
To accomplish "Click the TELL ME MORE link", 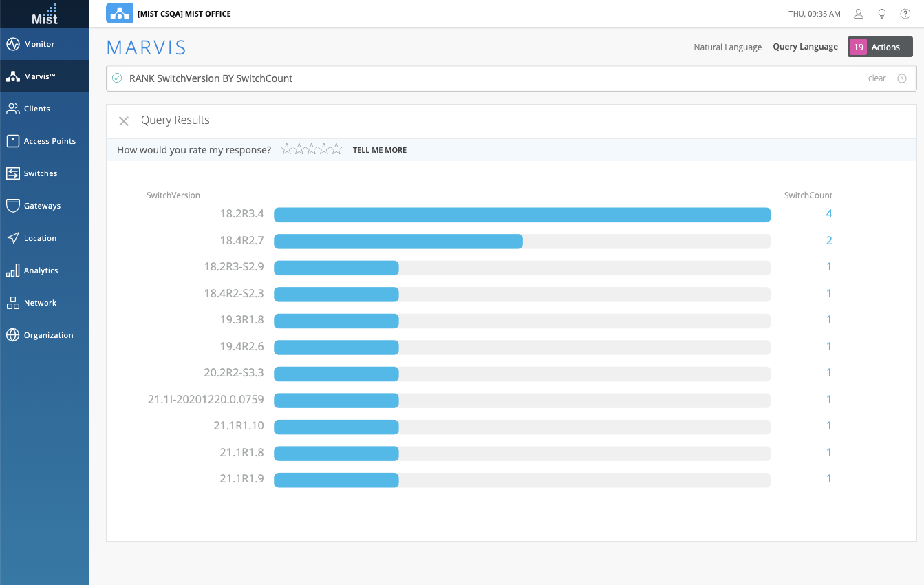I will 379,150.
